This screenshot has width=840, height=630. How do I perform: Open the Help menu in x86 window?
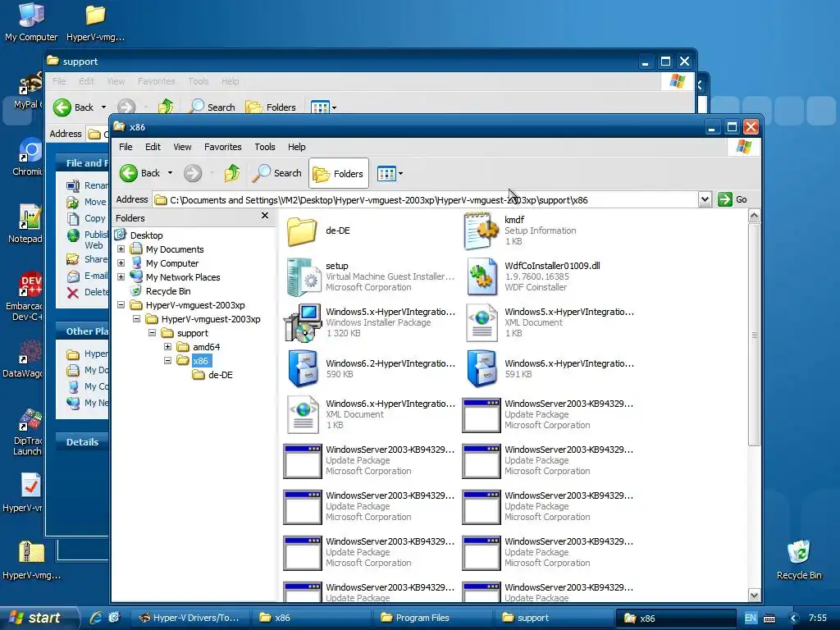(x=296, y=147)
